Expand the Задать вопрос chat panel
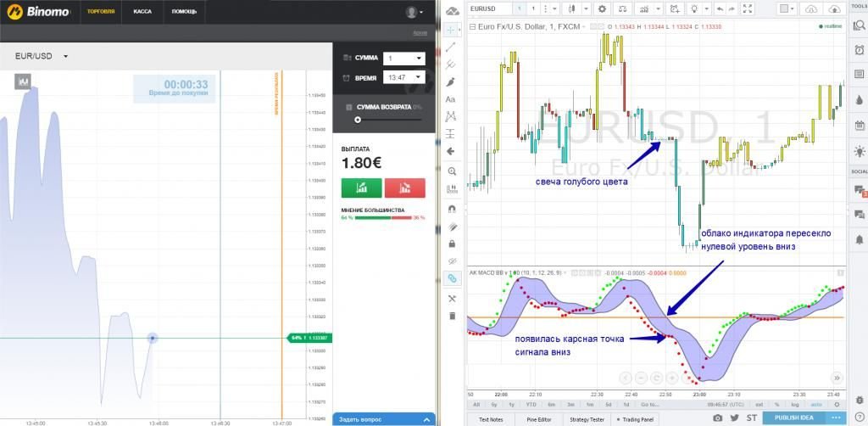Viewport: 868px width, 426px height. (x=384, y=419)
